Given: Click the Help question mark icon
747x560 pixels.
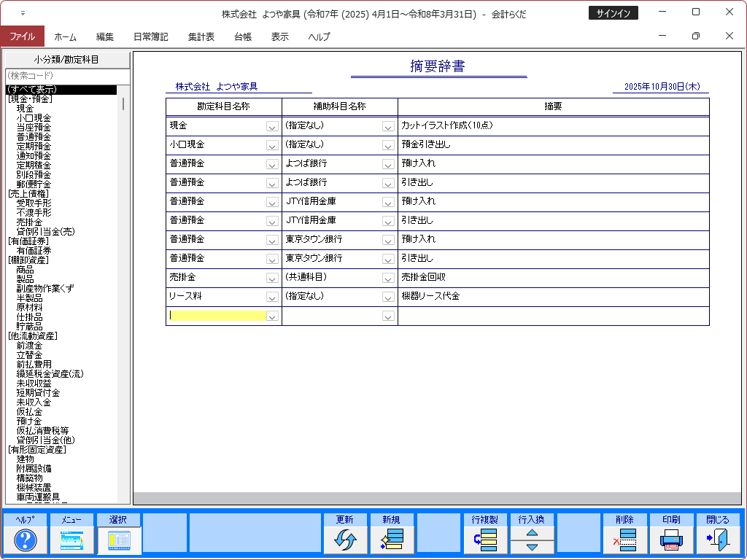Looking at the screenshot, I should [26, 540].
